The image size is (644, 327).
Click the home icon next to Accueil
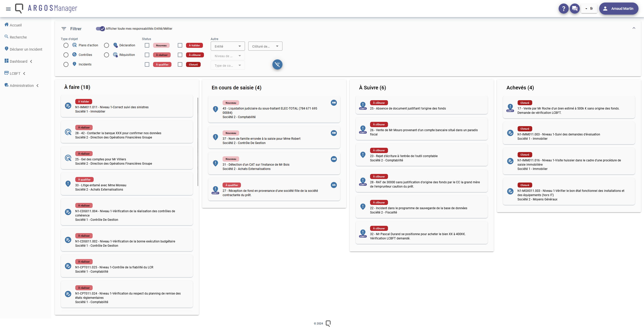(7, 24)
